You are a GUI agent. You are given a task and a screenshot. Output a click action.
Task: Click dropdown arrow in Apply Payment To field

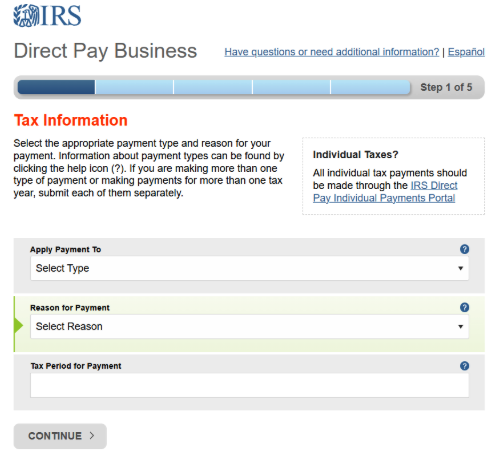[x=460, y=268]
